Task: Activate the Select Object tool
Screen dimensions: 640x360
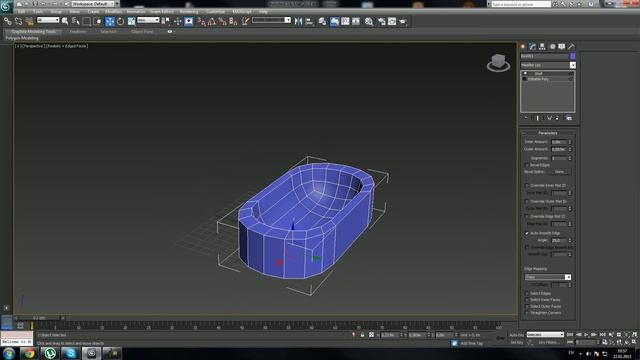Action: [65, 21]
